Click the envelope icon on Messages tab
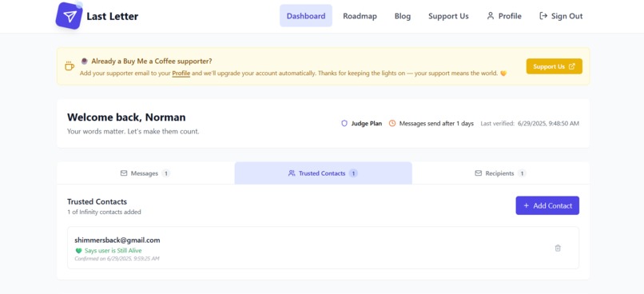644x294 pixels. click(124, 173)
